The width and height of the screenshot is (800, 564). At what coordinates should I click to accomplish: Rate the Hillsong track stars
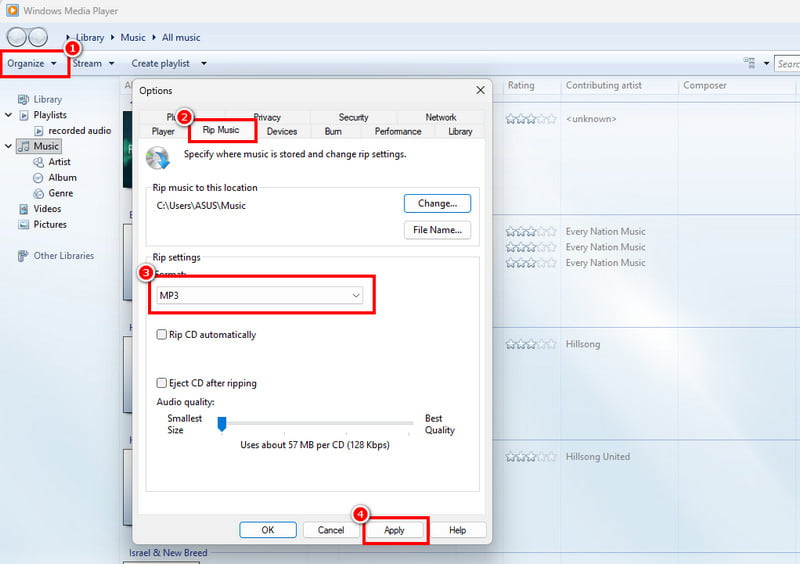coord(531,345)
